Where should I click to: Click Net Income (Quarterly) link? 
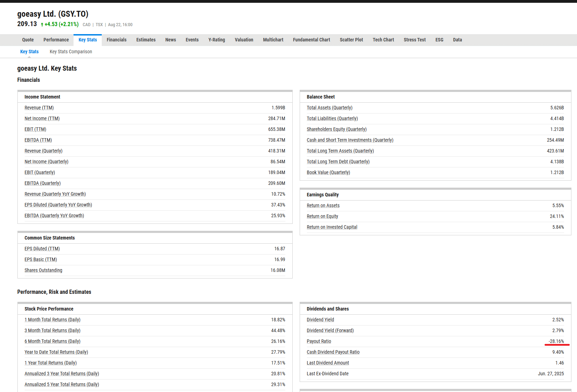coord(46,162)
